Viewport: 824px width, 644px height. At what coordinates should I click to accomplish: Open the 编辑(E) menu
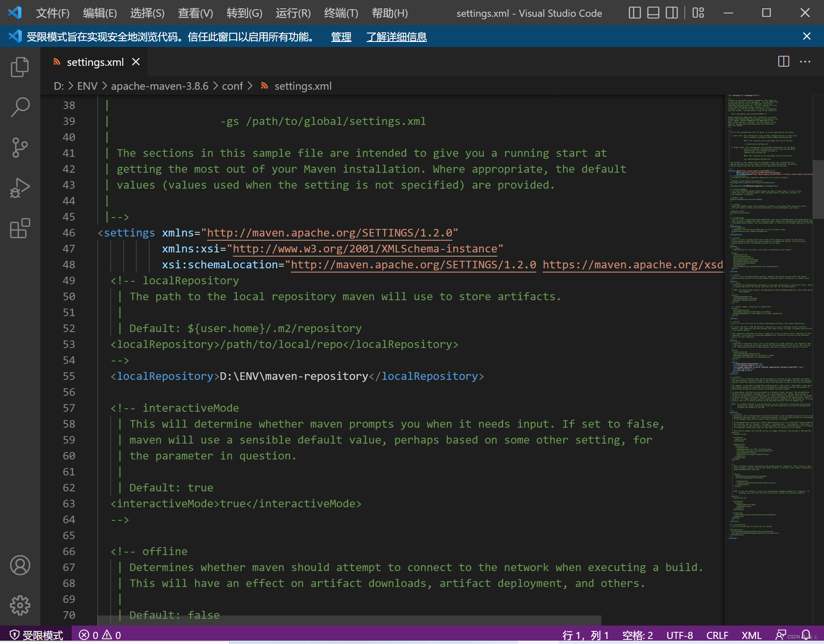(100, 13)
